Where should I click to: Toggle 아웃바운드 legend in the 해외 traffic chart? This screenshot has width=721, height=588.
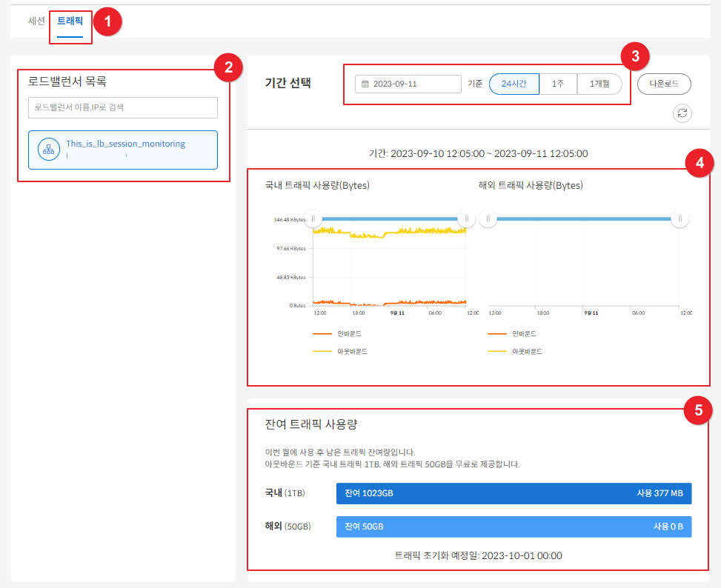[x=523, y=351]
